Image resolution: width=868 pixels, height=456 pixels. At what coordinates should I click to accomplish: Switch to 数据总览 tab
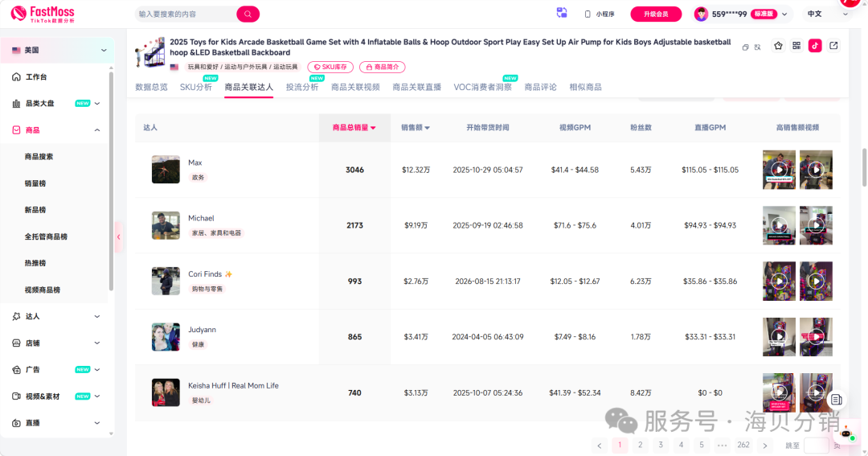pyautogui.click(x=151, y=88)
